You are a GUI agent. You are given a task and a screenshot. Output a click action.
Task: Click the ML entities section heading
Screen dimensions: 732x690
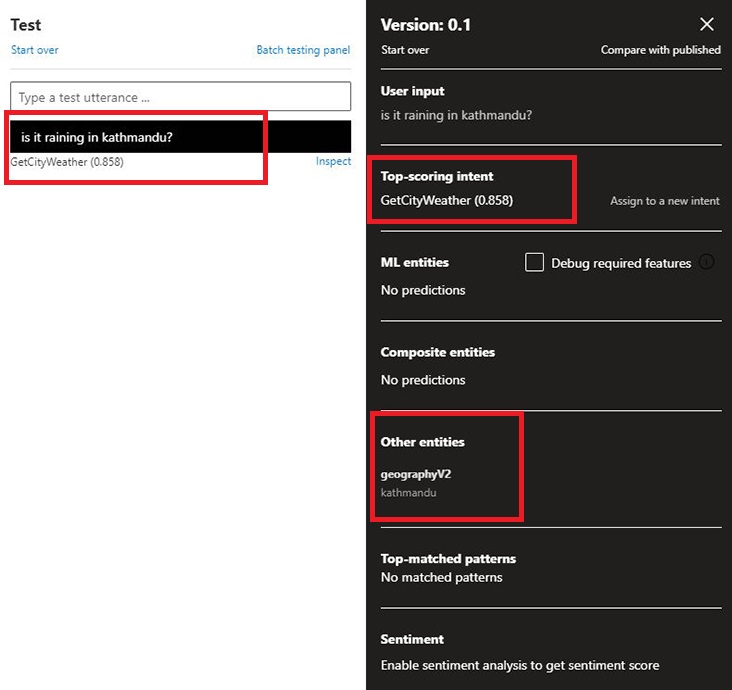click(415, 262)
